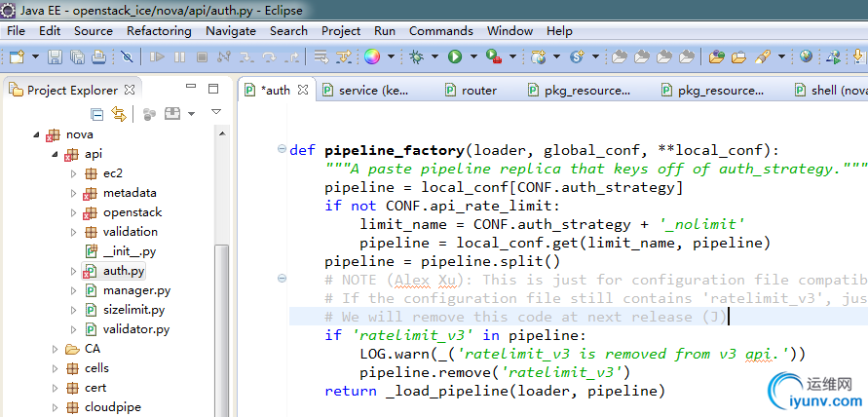
Task: Click the new web project globe icon
Action: point(538,57)
